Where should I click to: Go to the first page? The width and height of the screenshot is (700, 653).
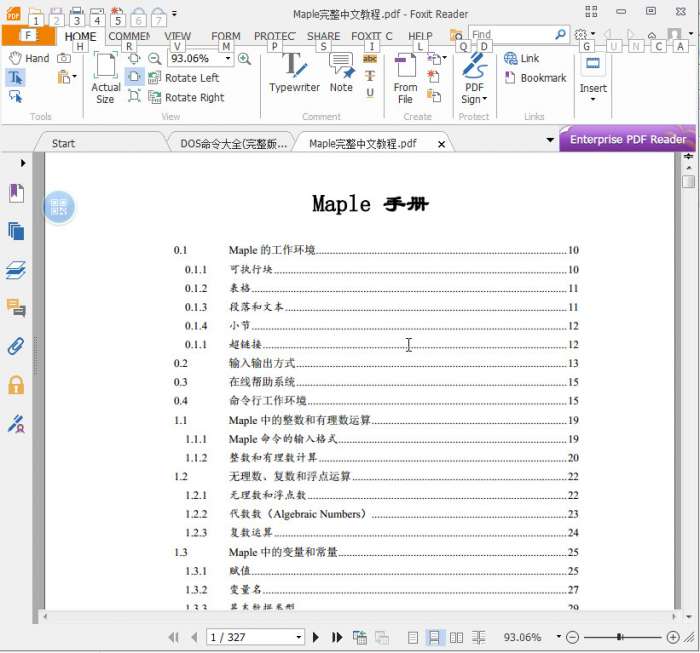[x=174, y=637]
